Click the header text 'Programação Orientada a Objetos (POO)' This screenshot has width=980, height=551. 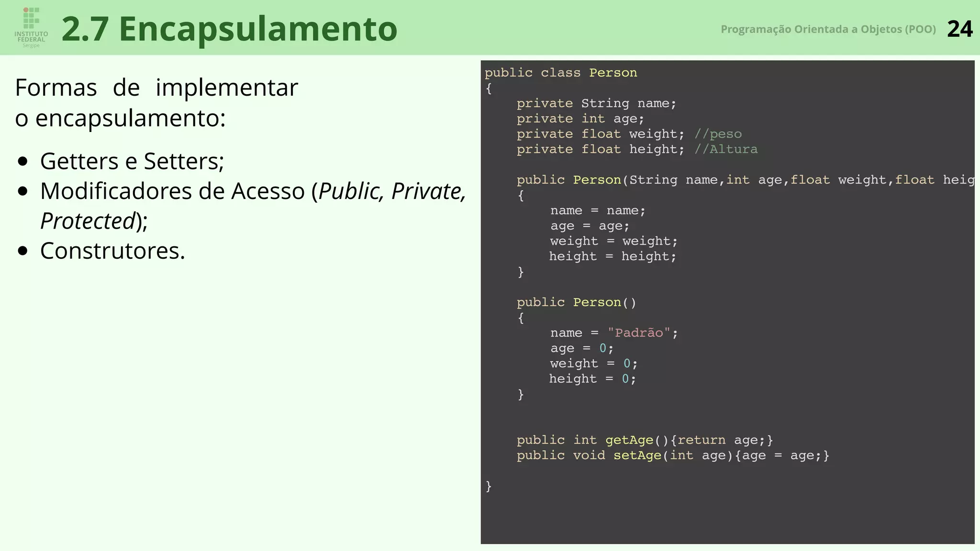tap(828, 29)
